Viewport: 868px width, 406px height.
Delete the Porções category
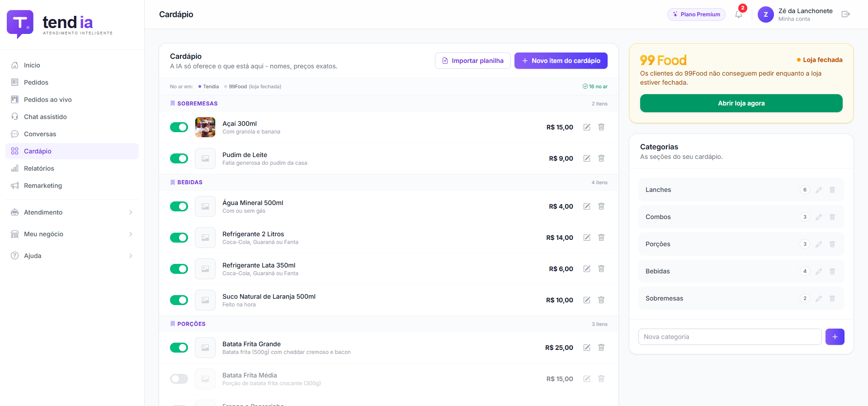[832, 244]
